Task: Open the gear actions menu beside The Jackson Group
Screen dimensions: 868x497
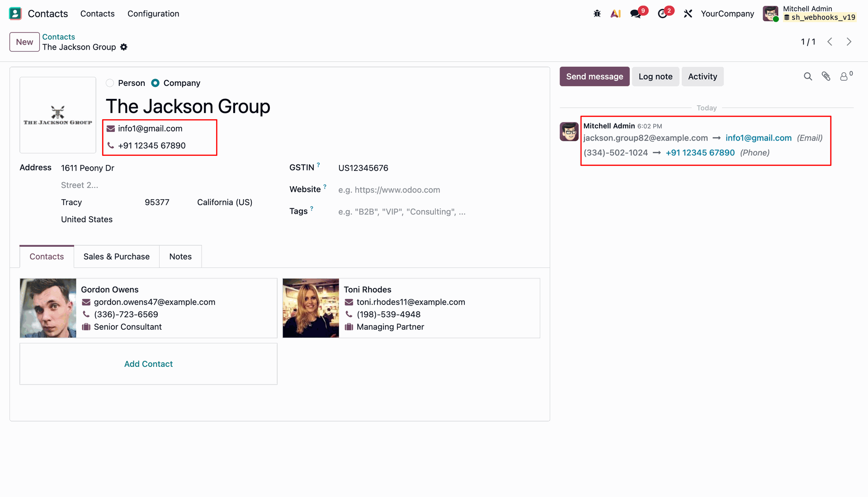Action: 124,47
